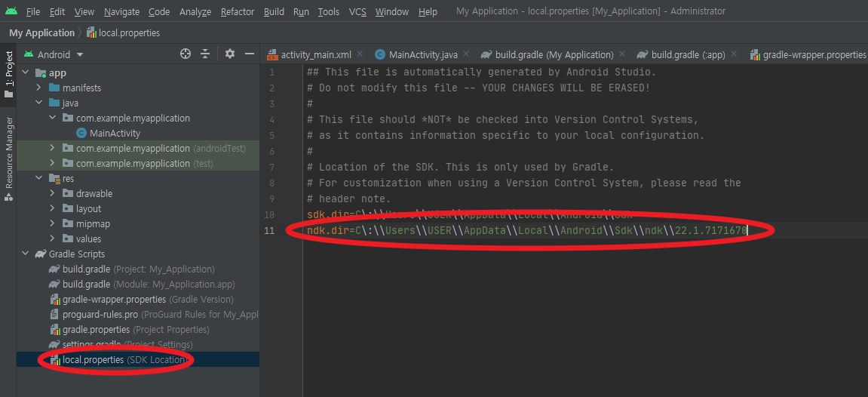This screenshot has height=397, width=868.
Task: Select the drawable folder item
Action: coord(94,194)
